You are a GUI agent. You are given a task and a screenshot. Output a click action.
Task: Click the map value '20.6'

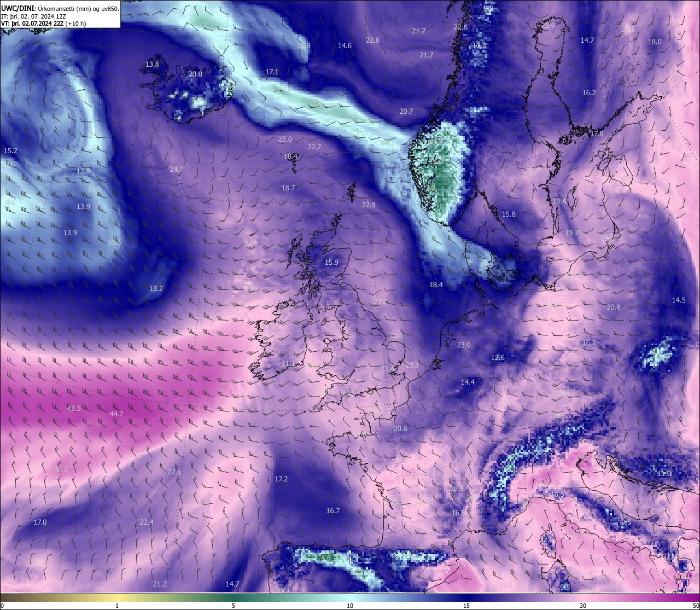pyautogui.click(x=400, y=428)
